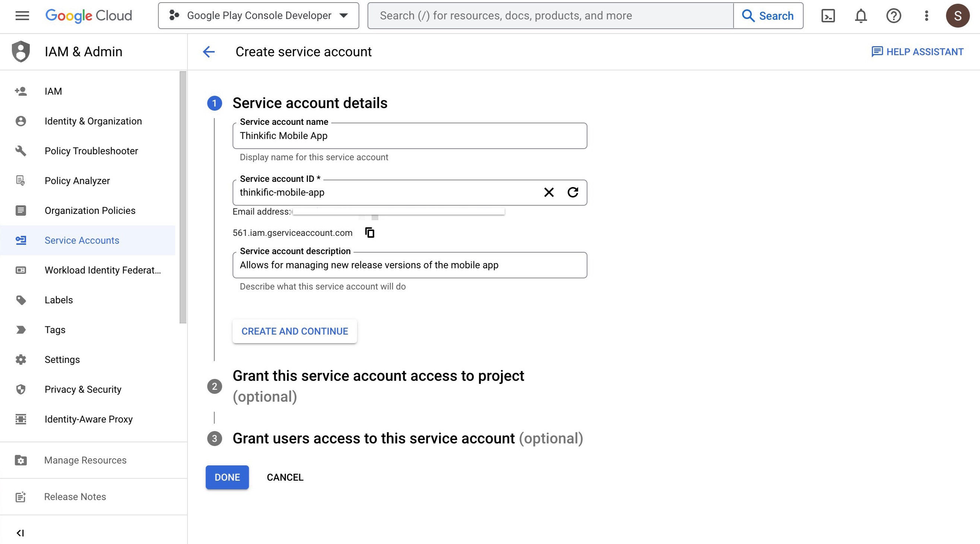Open Tags in the sidebar
980x544 pixels.
tap(88, 330)
